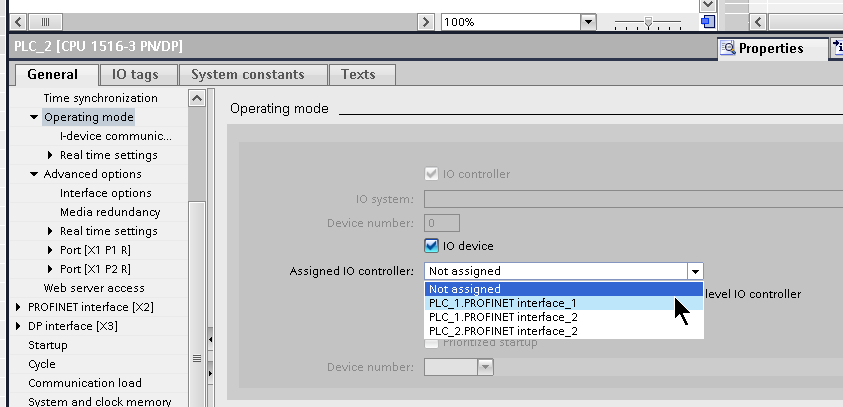This screenshot has width=843, height=407.
Task: Click the up arrow of navigation tree scrollbar
Action: pos(197,98)
